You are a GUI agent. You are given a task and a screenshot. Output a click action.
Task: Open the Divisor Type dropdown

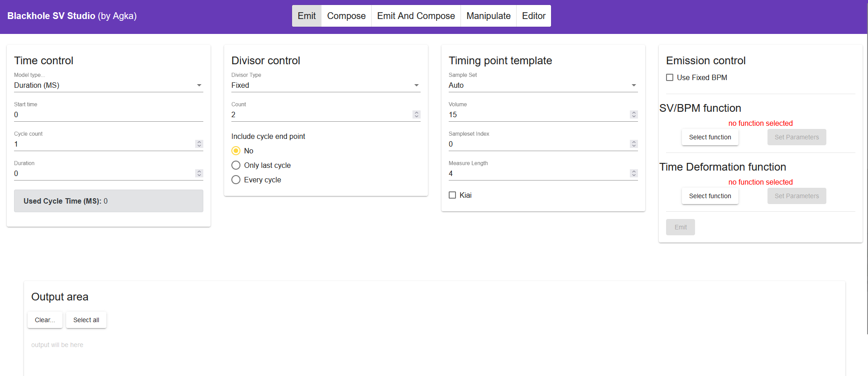[326, 85]
